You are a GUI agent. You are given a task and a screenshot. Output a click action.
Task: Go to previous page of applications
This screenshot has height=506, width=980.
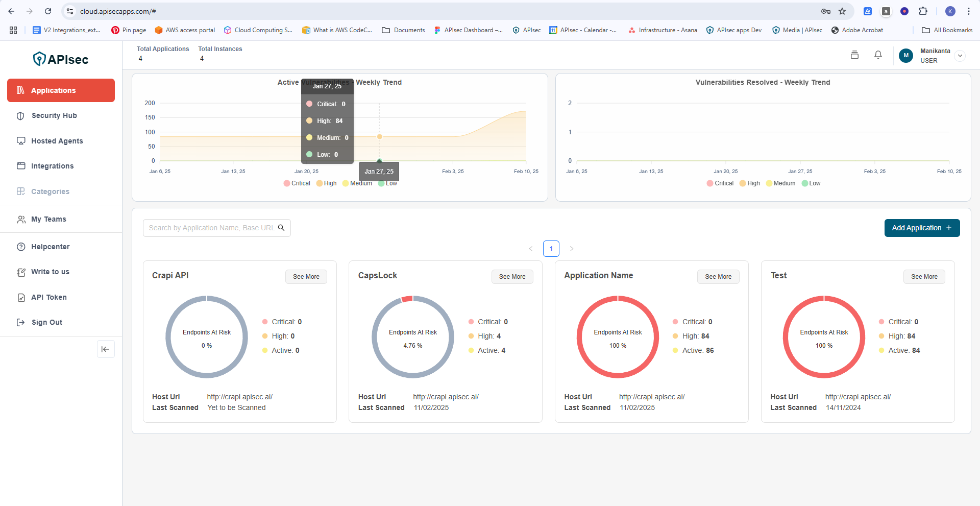coord(531,249)
